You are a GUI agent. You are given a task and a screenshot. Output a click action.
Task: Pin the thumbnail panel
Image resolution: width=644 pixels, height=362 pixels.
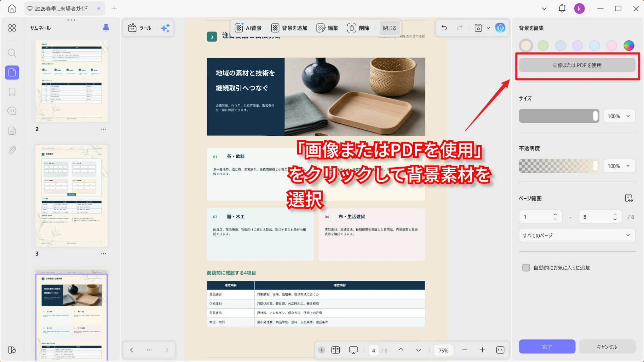106,28
